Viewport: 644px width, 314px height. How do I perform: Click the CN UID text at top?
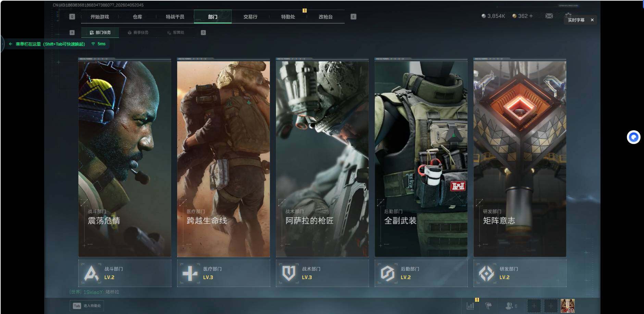98,5
